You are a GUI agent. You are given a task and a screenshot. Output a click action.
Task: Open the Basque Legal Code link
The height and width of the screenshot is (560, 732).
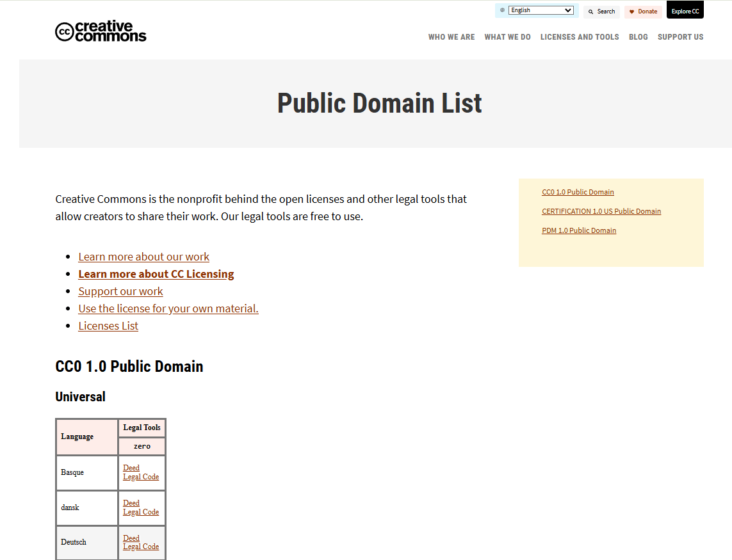(x=141, y=477)
